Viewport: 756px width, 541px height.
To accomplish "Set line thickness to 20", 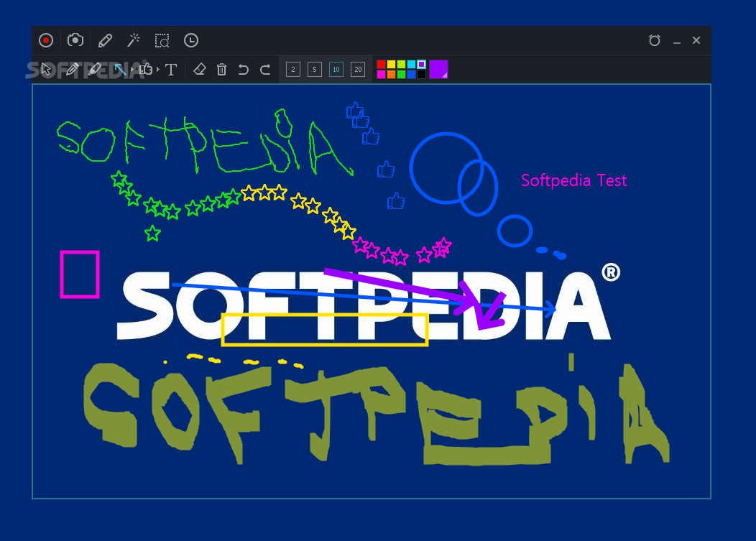I will [x=358, y=70].
